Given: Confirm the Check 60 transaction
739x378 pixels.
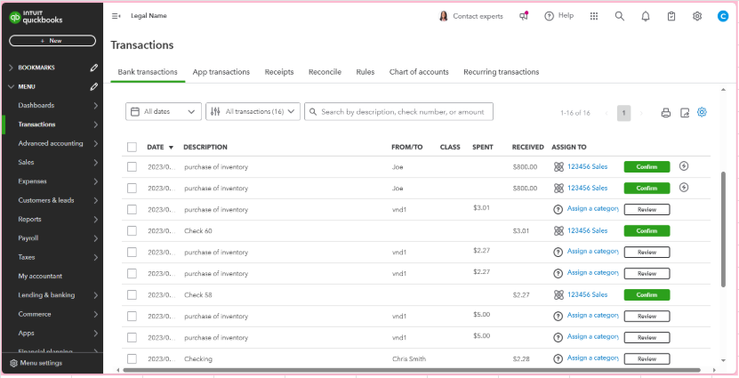Looking at the screenshot, I should click(647, 231).
